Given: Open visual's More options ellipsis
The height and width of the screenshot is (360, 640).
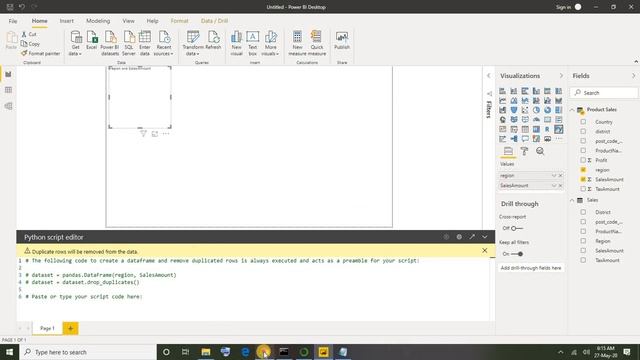Looking at the screenshot, I should [x=166, y=133].
